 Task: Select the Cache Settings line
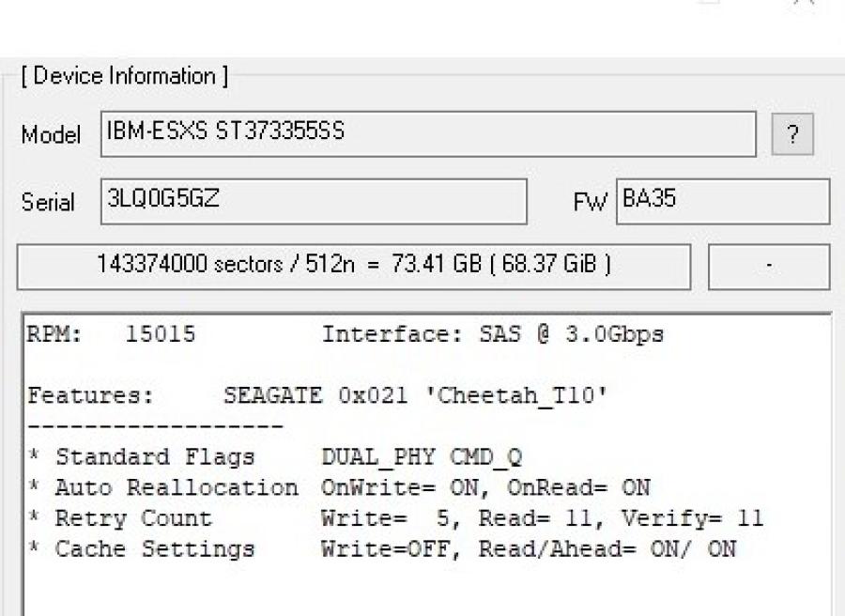[x=381, y=549]
